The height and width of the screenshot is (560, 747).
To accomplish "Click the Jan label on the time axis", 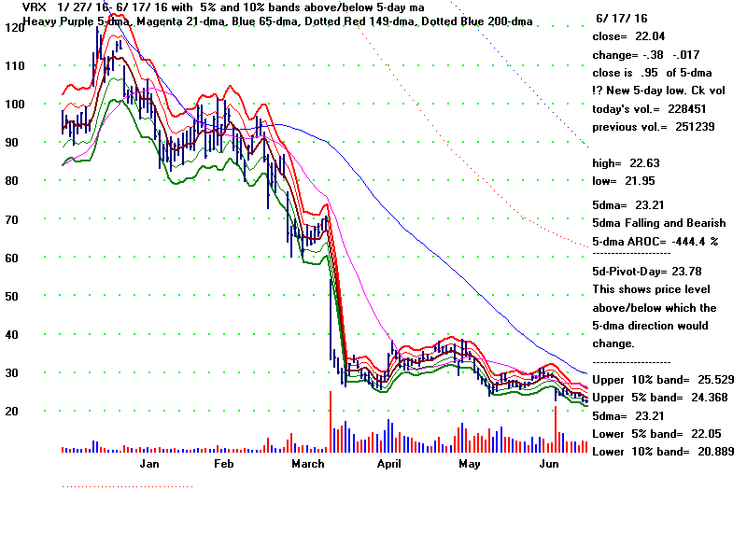I will 149,463.
